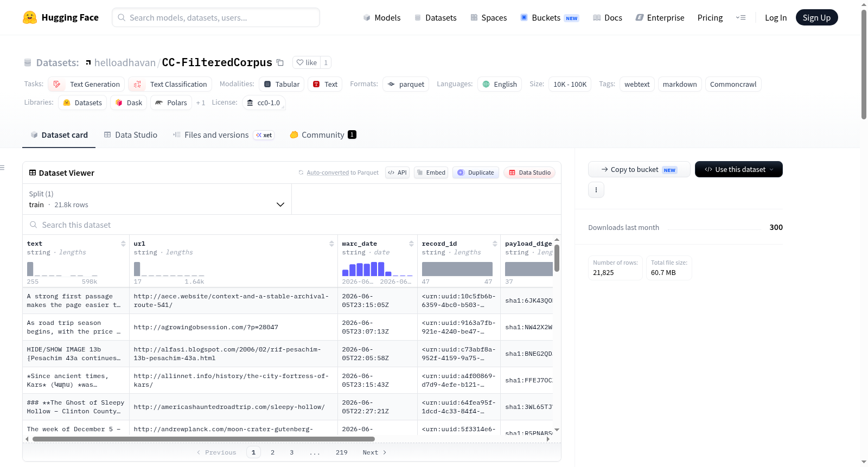Switch to the Data Studio tab
The image size is (868, 467).
click(131, 135)
